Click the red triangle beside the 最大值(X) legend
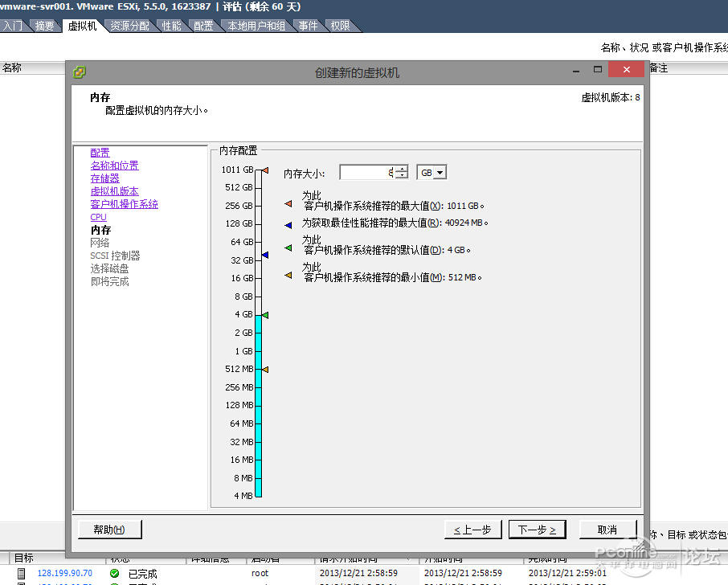Screen dimensions: 728x585 tap(288, 203)
